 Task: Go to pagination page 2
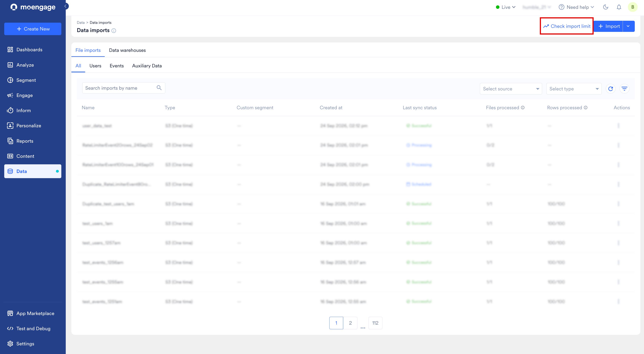pos(350,323)
